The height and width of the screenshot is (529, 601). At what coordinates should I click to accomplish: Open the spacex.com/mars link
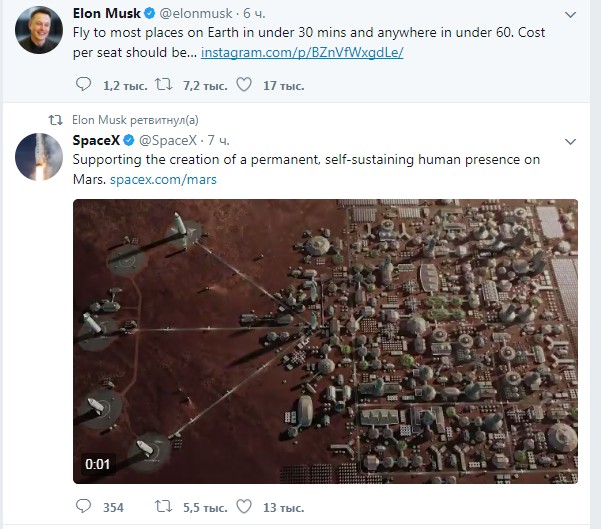(163, 179)
